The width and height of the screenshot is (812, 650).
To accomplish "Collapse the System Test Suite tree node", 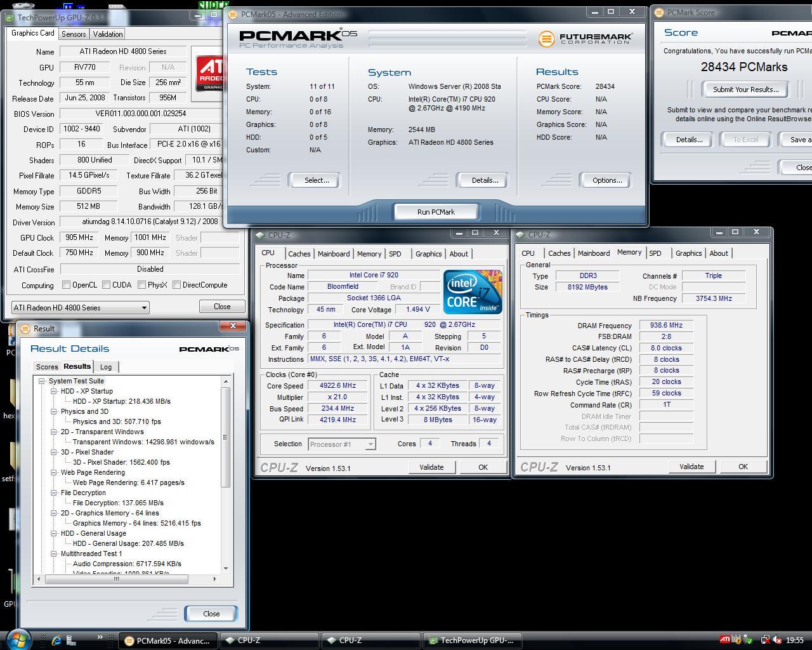I will click(x=42, y=381).
